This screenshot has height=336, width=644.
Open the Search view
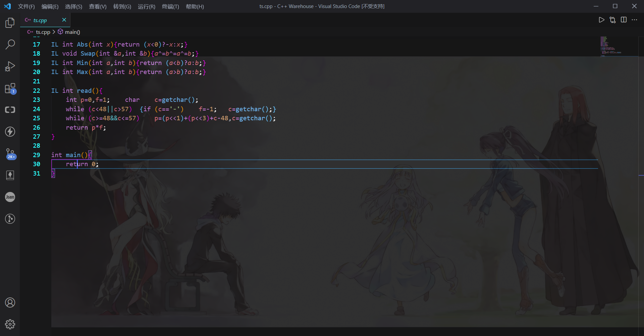tap(10, 45)
